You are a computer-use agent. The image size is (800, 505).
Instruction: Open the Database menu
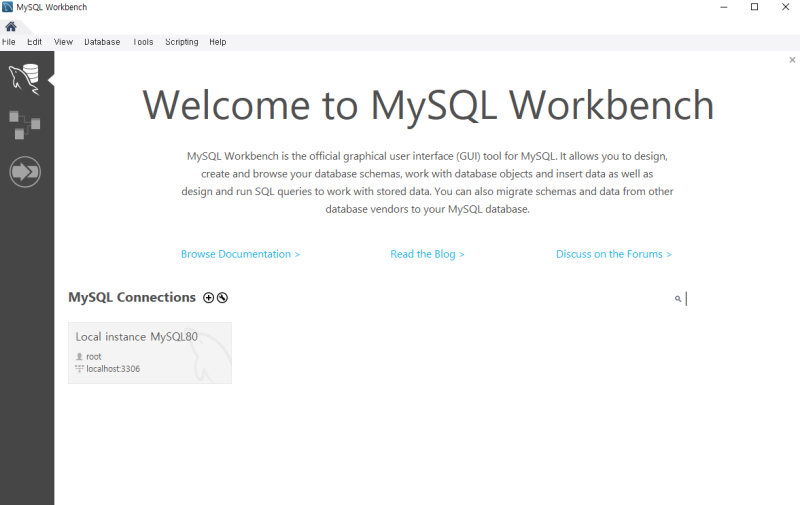pos(102,42)
